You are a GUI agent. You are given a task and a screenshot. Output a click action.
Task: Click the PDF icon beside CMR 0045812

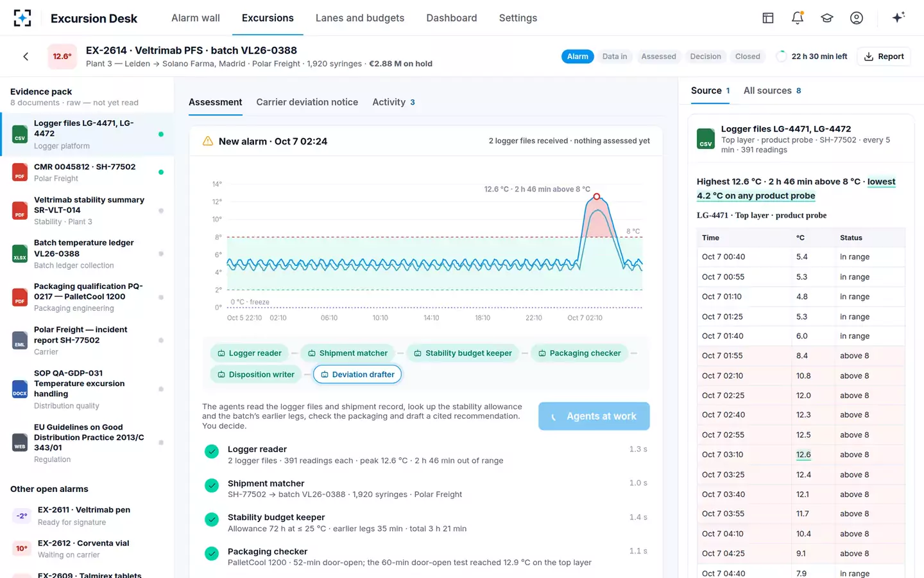(20, 172)
